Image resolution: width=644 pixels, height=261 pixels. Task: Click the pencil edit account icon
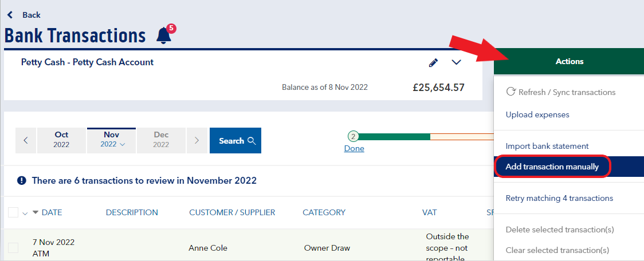[x=433, y=62]
